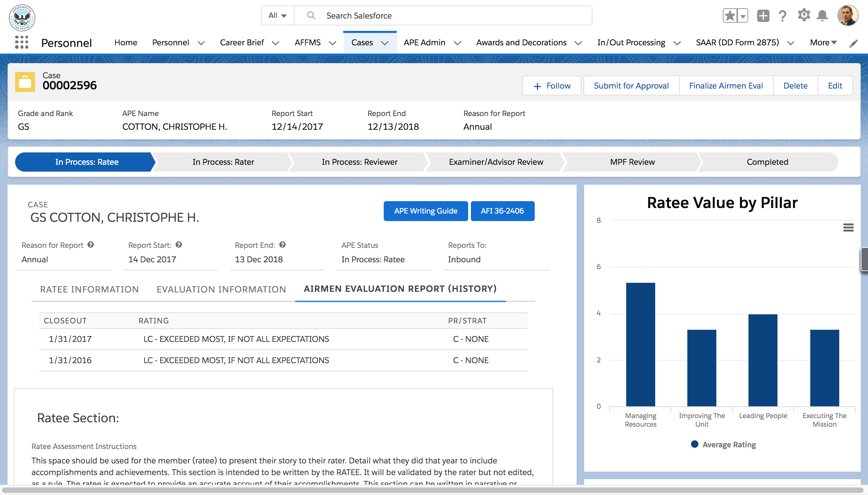Open Salesforce Help via the question mark icon
This screenshot has height=495, width=868.
click(x=783, y=15)
